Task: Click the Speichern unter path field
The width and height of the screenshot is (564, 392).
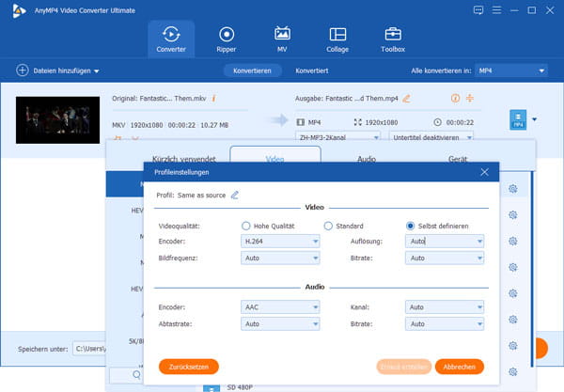Action: [x=90, y=349]
